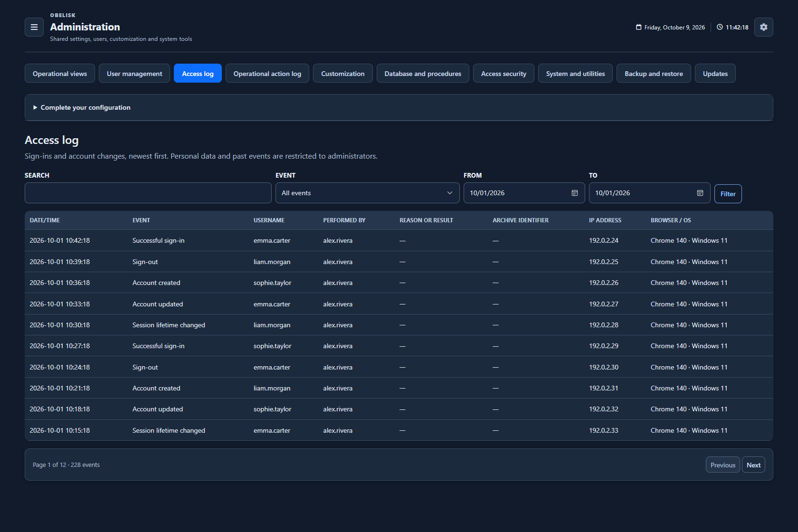The width and height of the screenshot is (798, 532).
Task: Open the All events dropdown
Action: pos(368,193)
